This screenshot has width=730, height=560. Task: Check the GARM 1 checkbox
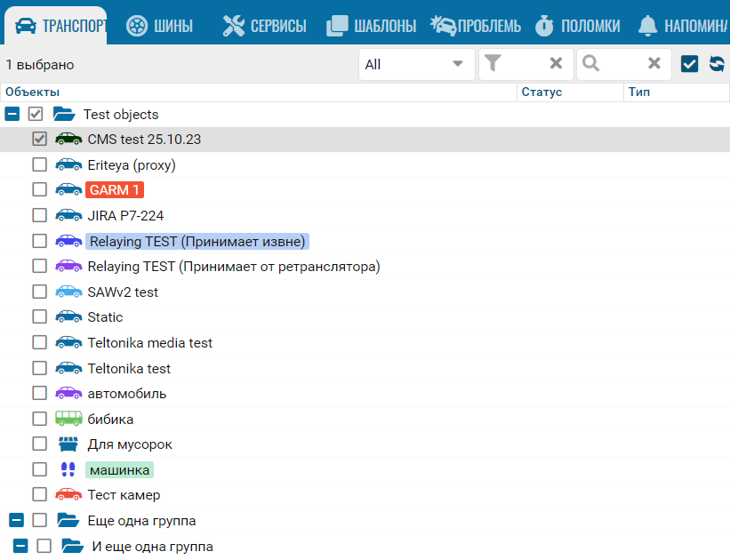pos(40,189)
